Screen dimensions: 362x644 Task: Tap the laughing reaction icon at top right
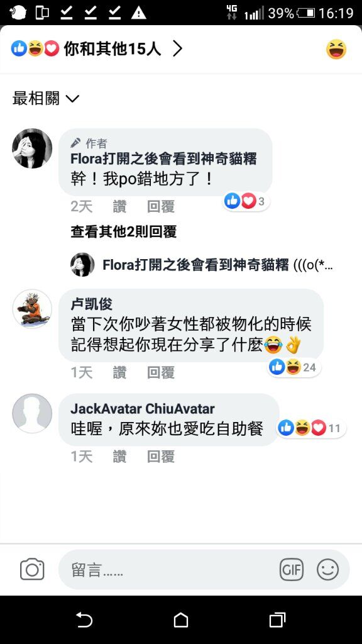336,49
